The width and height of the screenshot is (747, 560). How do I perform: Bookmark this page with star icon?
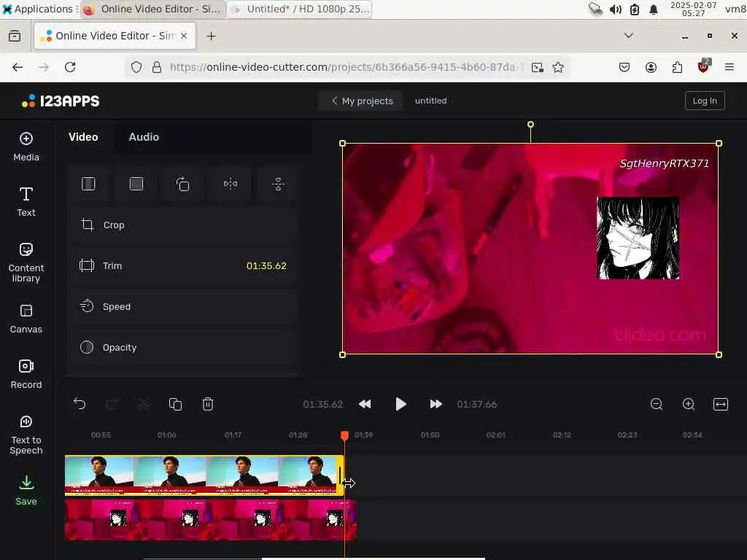point(558,67)
